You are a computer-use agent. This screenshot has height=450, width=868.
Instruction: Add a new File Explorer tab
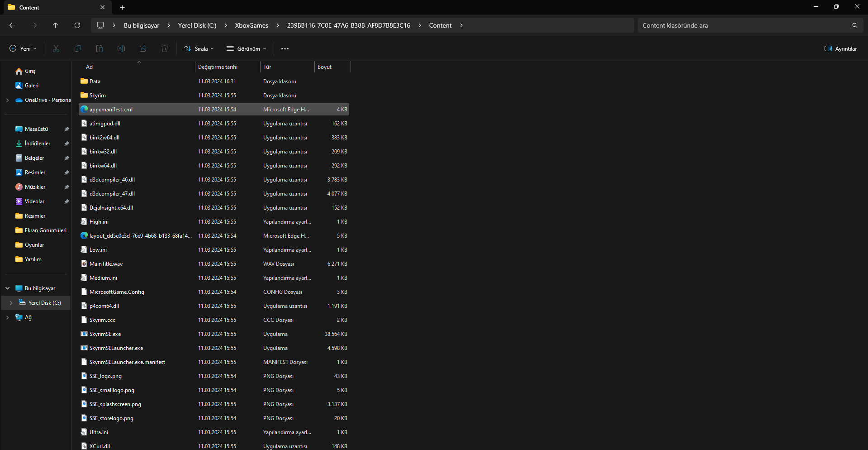(x=122, y=7)
